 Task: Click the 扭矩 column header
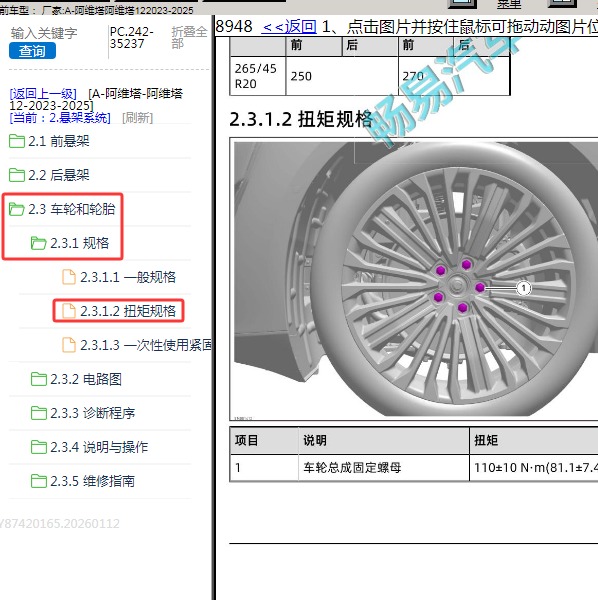coord(534,440)
